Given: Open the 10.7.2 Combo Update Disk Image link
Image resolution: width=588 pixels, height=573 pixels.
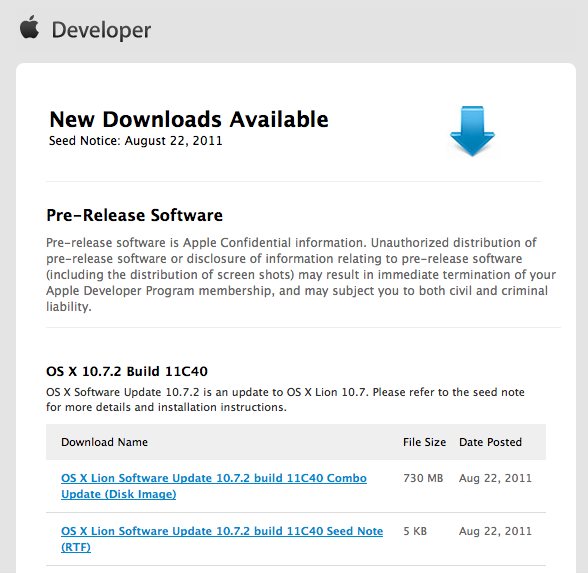Looking at the screenshot, I should tap(214, 486).
